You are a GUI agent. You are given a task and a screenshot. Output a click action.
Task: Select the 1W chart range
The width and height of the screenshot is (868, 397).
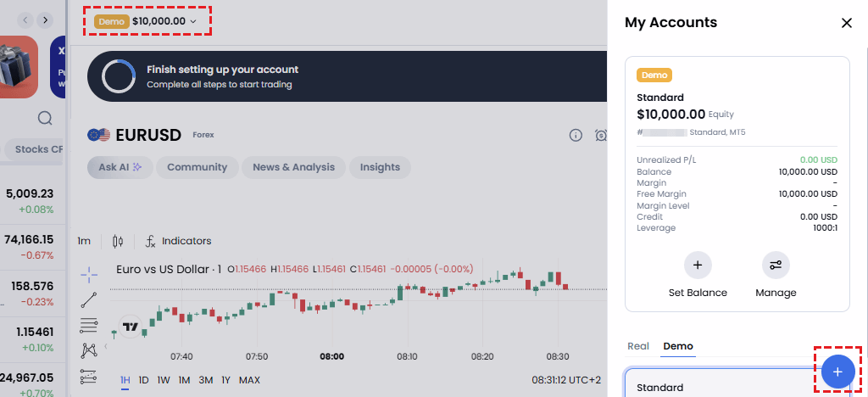pyautogui.click(x=164, y=380)
